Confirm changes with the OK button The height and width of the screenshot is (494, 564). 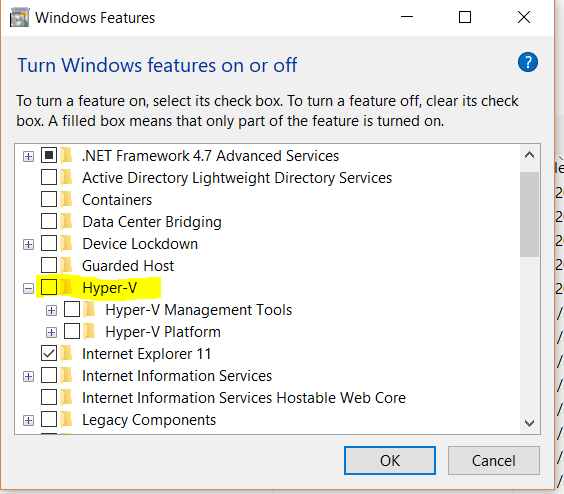(390, 460)
